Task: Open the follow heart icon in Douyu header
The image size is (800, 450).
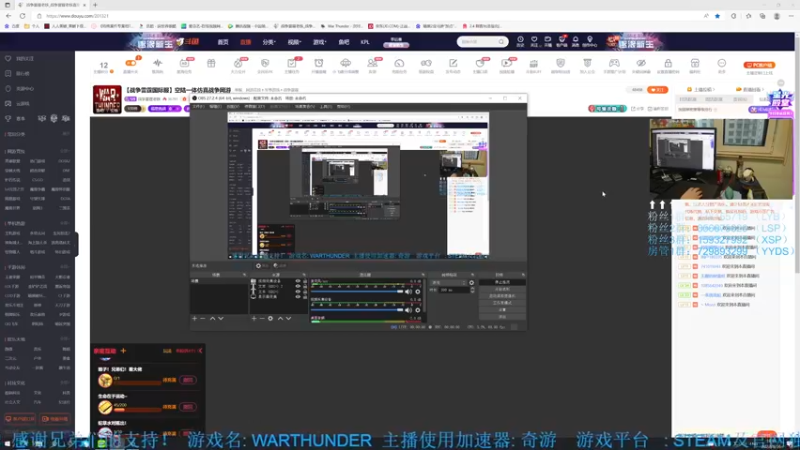Action: click(x=534, y=41)
